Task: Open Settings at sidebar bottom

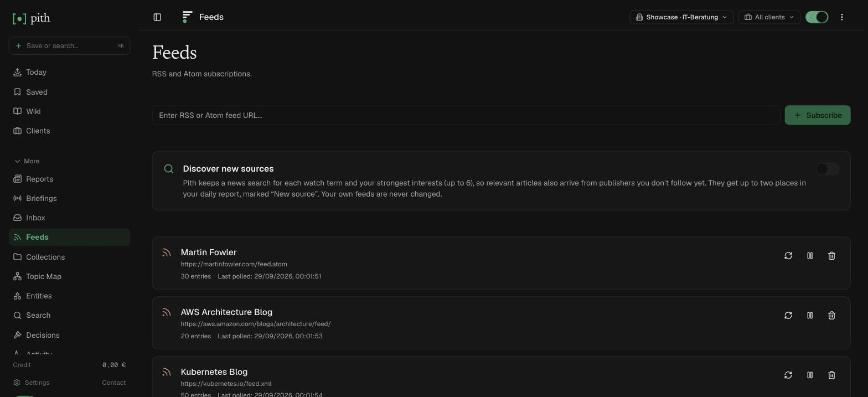Action: (x=32, y=383)
